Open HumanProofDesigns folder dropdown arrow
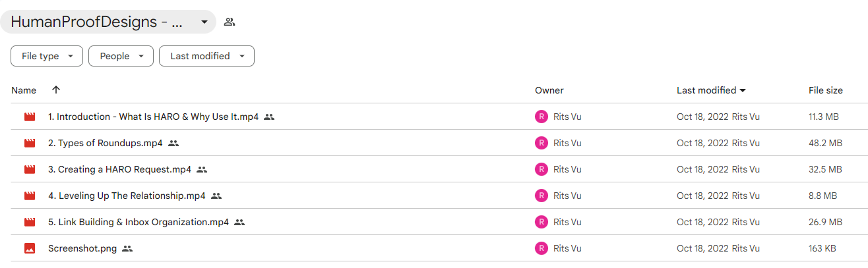Viewport: 868px width, 268px height. (204, 22)
